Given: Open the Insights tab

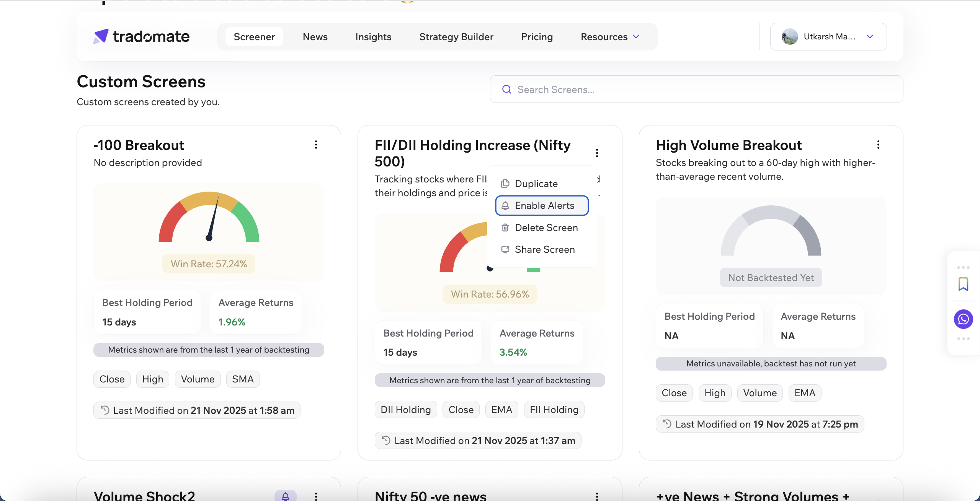Looking at the screenshot, I should click(x=373, y=37).
